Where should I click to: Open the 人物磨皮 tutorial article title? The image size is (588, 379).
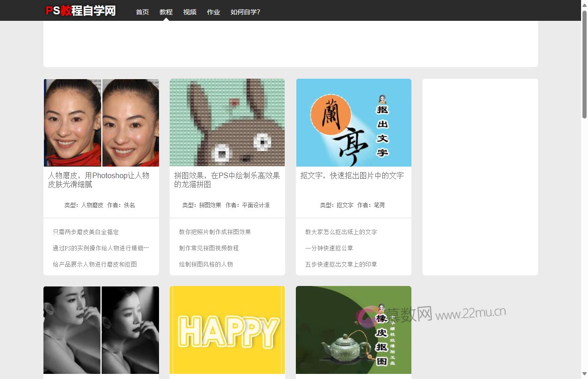pos(99,180)
